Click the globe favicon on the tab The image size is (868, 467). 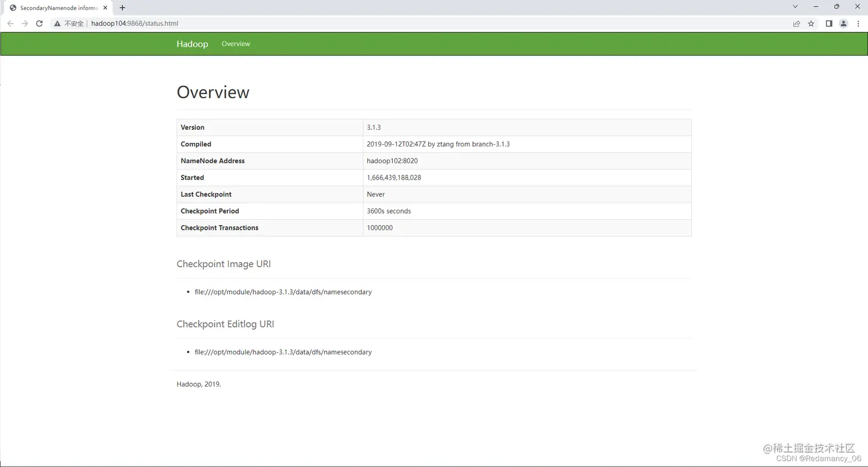pos(13,8)
